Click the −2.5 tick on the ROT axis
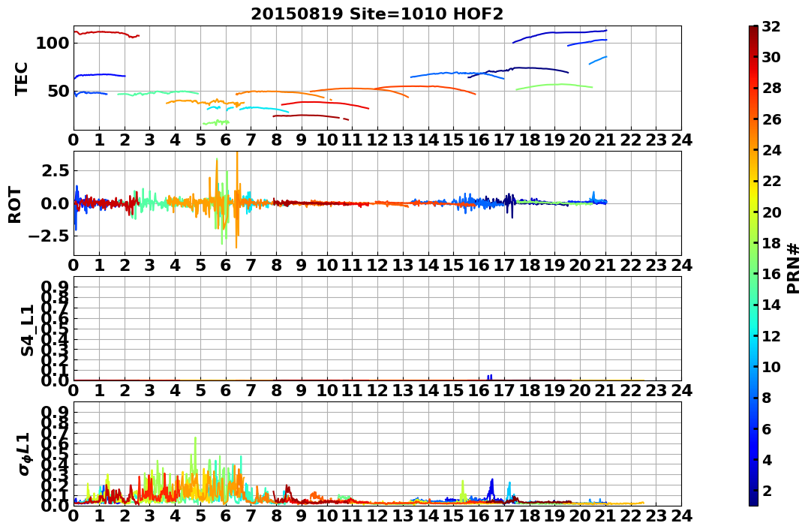 click(49, 236)
